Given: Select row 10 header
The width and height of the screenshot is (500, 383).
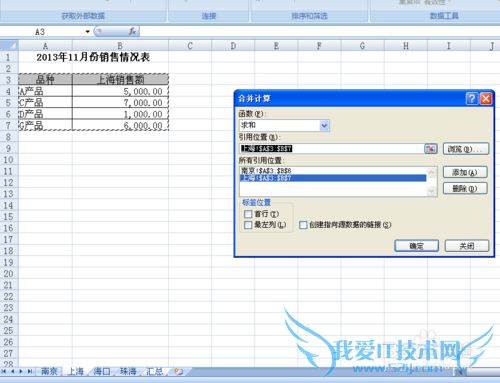Looking at the screenshot, I should (8, 160).
